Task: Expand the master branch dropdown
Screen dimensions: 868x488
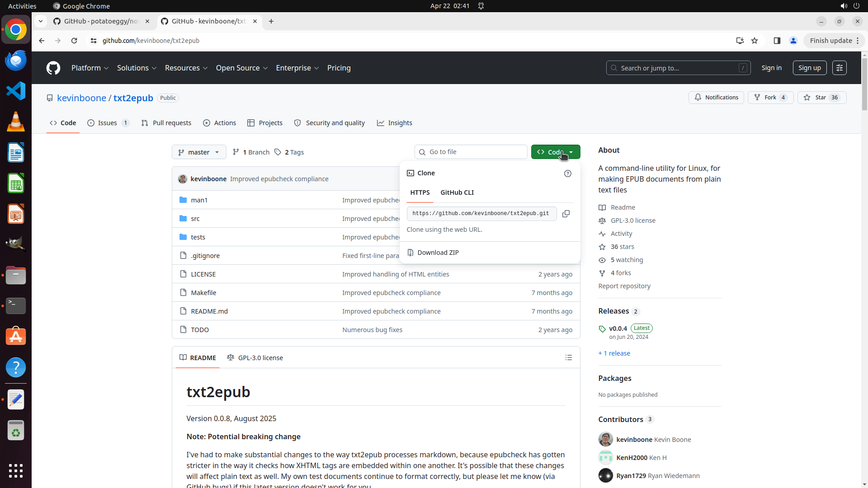Action: [199, 152]
